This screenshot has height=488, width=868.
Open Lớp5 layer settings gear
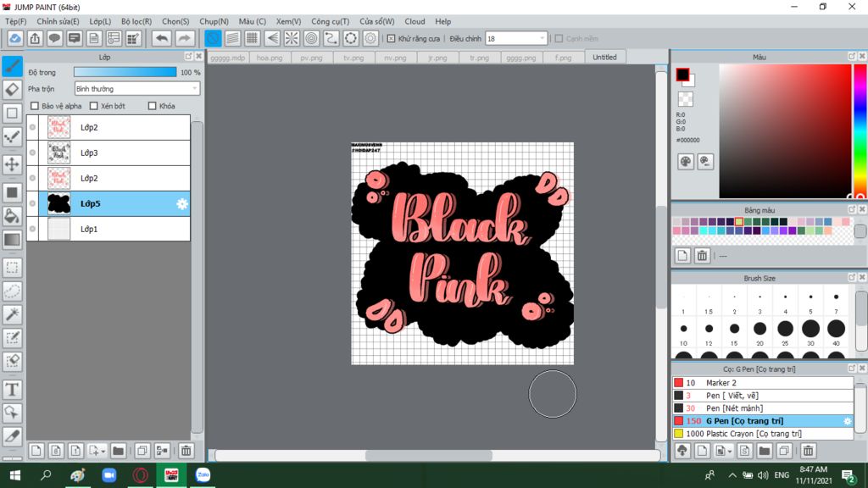tap(182, 203)
